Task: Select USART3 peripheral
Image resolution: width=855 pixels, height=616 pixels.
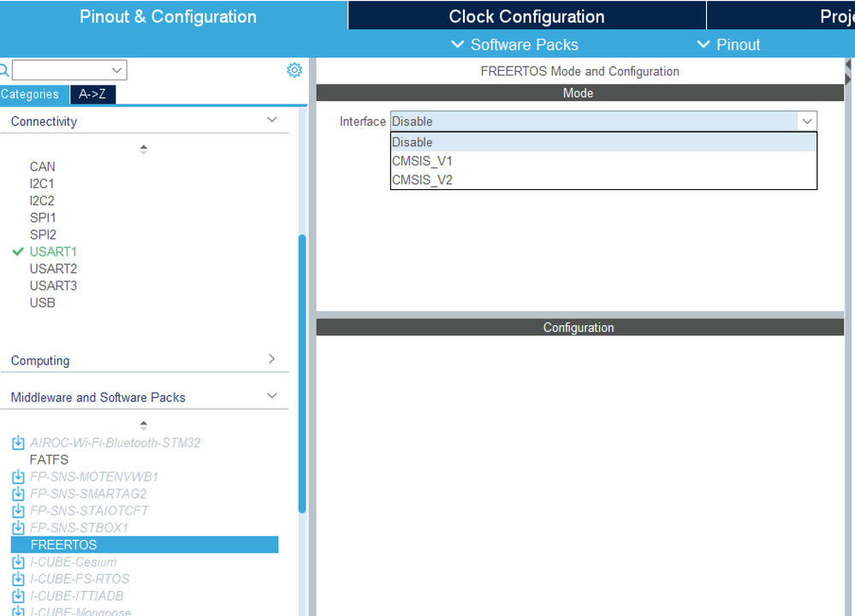Action: coord(53,285)
